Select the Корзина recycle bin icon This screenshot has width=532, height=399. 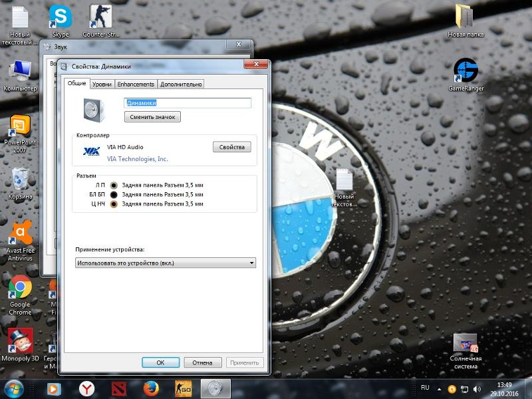(x=20, y=184)
